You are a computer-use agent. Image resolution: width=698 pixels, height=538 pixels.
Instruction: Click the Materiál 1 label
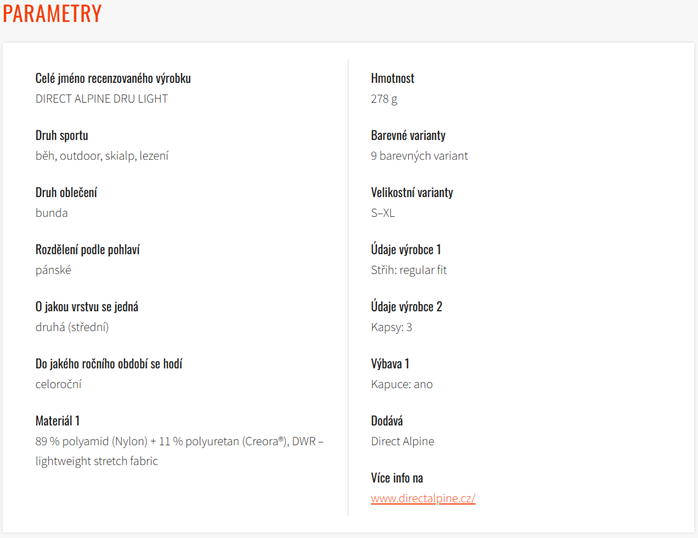57,421
